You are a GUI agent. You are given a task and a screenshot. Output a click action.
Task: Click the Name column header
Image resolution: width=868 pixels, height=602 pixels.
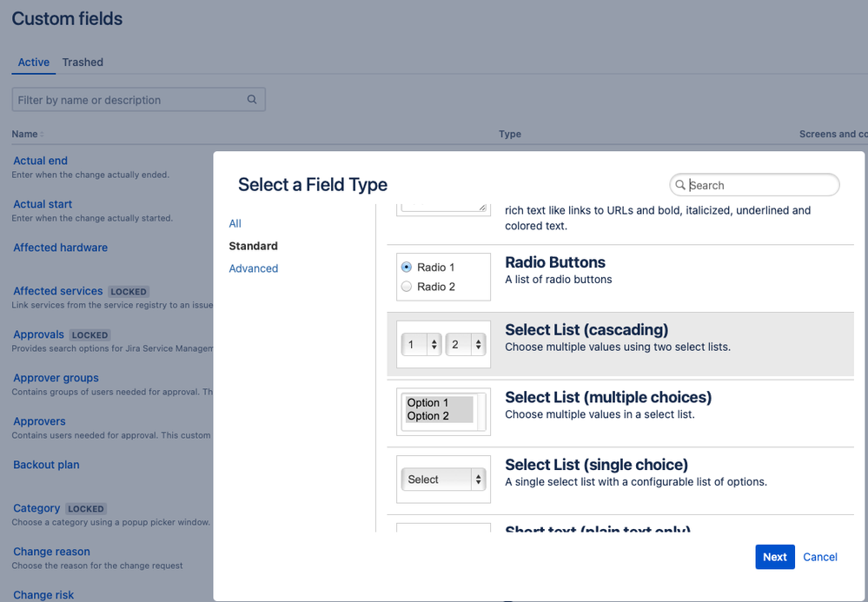click(25, 134)
